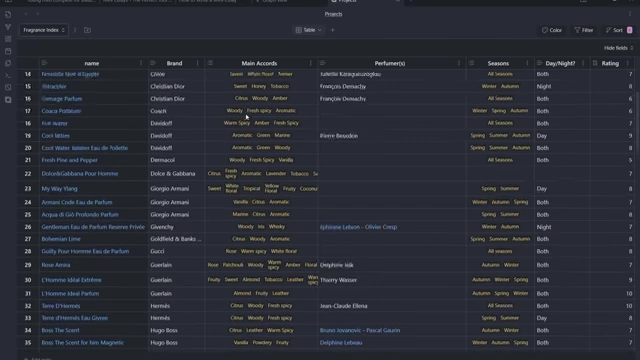This screenshot has height=360, width=640.
Task: Open the name column options menu
Action: (141, 63)
